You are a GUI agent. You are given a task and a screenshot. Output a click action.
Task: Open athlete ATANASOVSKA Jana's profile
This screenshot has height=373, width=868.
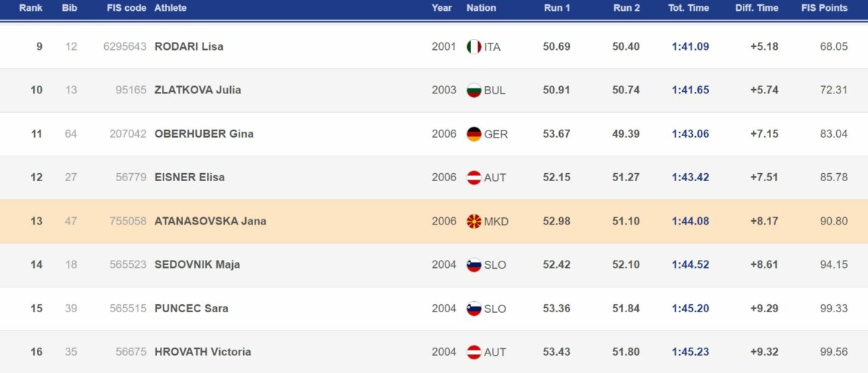210,221
